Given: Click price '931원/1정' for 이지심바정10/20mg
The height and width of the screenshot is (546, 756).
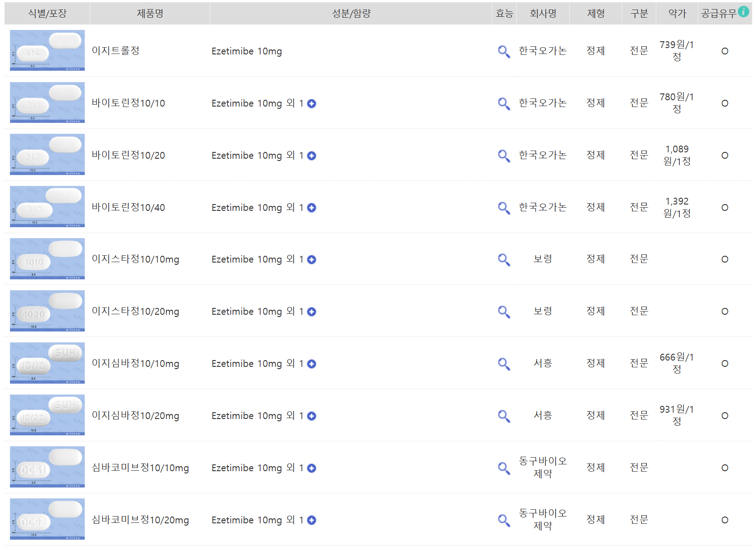Looking at the screenshot, I should tap(677, 415).
